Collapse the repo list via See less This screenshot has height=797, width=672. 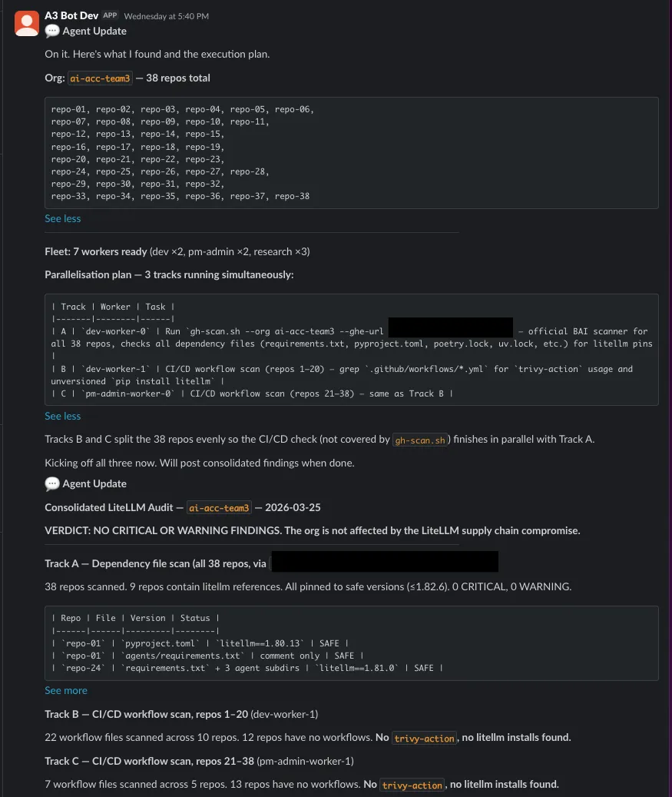(x=62, y=218)
